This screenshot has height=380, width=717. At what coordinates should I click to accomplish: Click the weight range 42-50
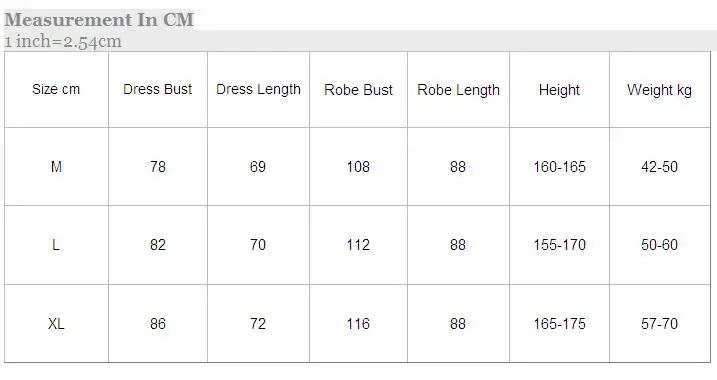pyautogui.click(x=659, y=167)
